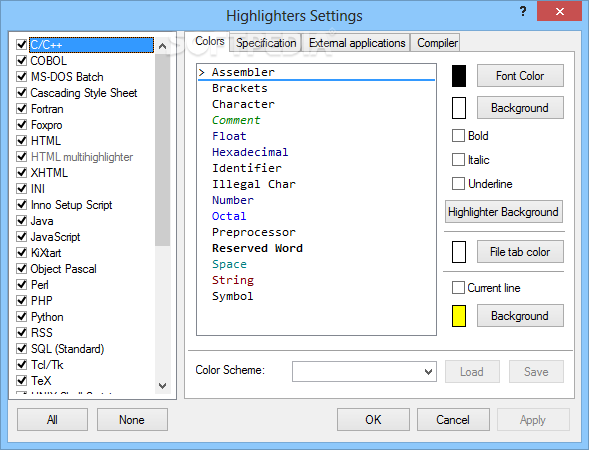
Task: Select the Character element
Action: [x=243, y=104]
